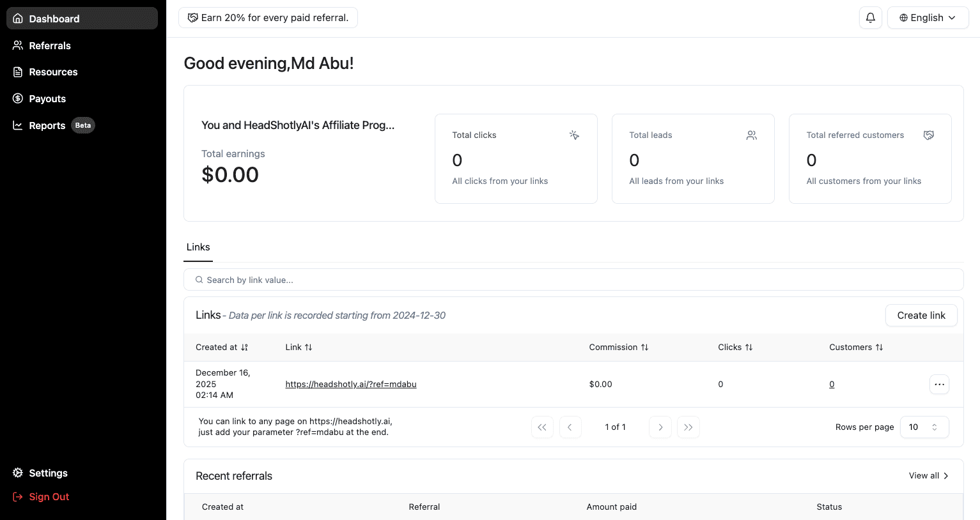The width and height of the screenshot is (980, 520).
Task: Sort table by Customers column
Action: tap(855, 348)
